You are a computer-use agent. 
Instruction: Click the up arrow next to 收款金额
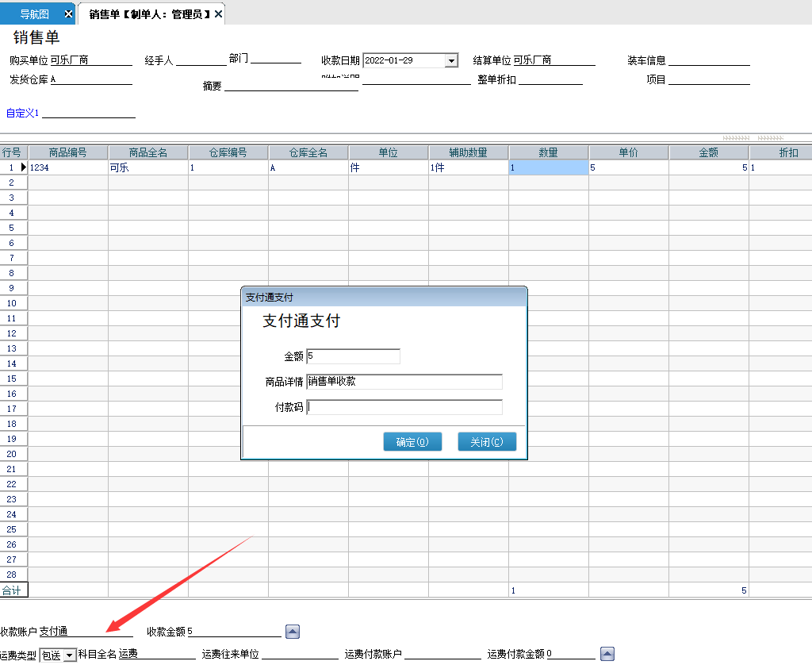coord(292,631)
